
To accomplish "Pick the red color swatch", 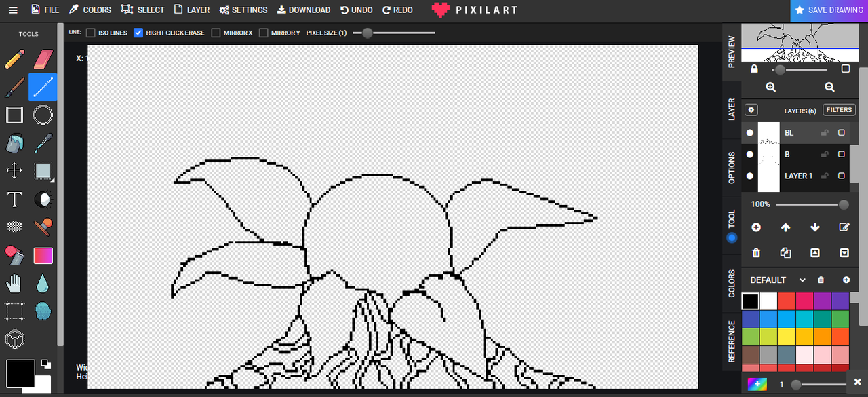I will click(786, 301).
